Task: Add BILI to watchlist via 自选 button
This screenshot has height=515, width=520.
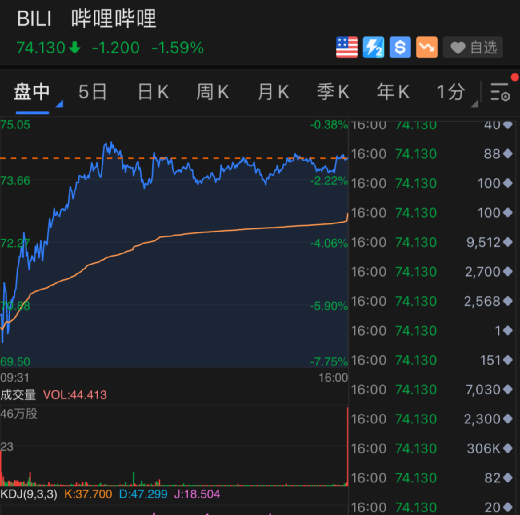Action: point(473,47)
